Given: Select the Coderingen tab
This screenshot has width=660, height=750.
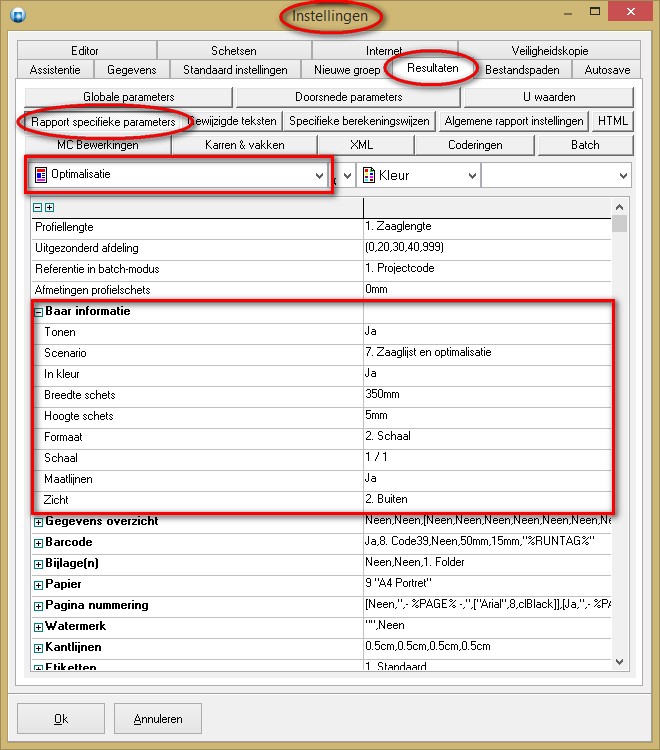Looking at the screenshot, I should [475, 145].
